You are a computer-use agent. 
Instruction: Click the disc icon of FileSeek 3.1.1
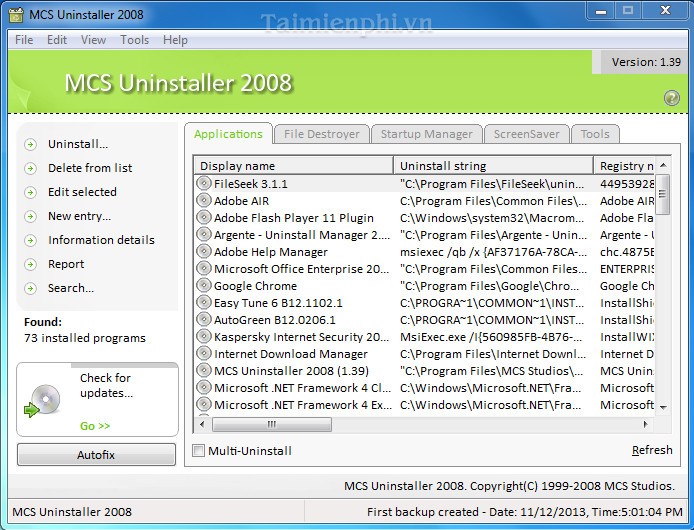[204, 183]
